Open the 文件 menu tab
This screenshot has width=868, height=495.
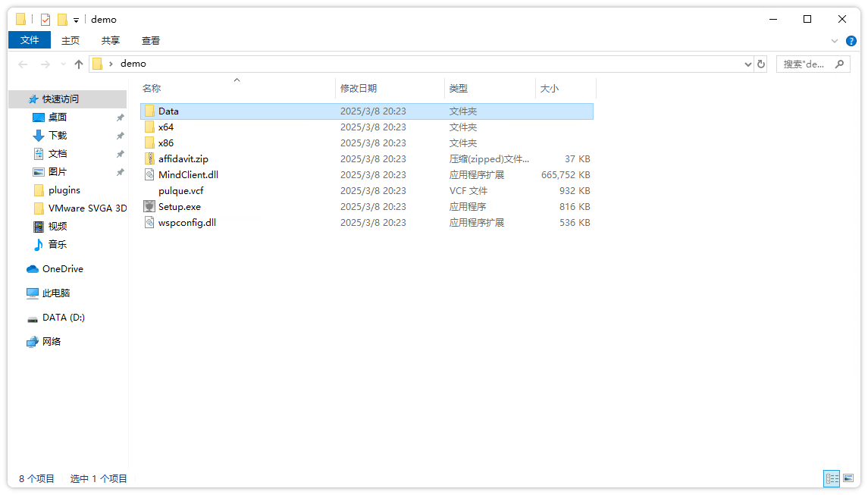point(30,40)
